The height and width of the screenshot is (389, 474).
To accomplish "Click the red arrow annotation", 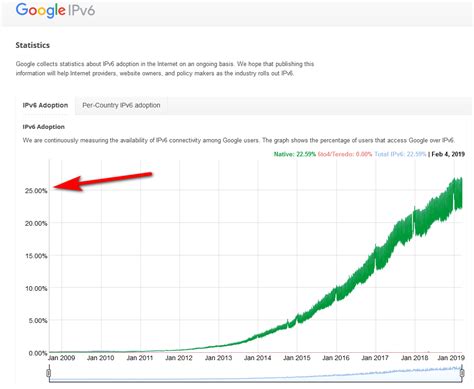I will point(103,182).
